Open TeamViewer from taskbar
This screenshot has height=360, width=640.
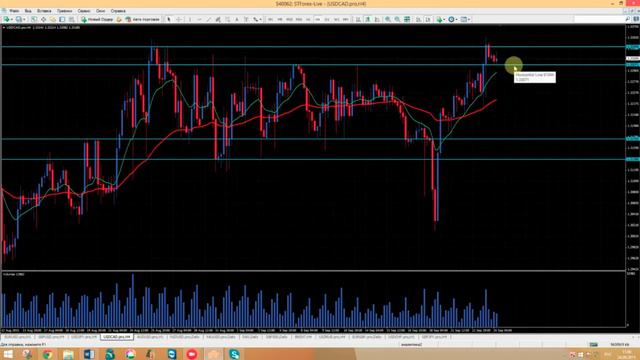pos(172,354)
